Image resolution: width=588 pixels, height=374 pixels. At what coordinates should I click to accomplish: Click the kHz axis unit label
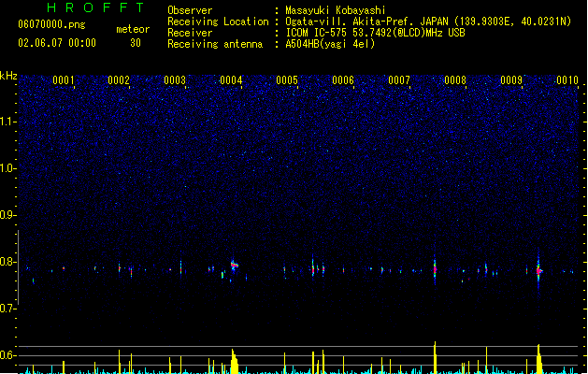point(8,76)
